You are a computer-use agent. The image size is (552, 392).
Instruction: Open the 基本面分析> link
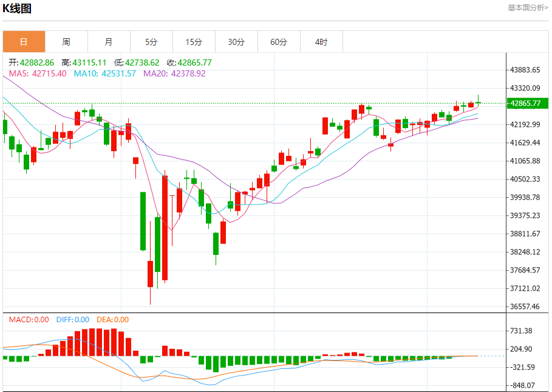(528, 8)
